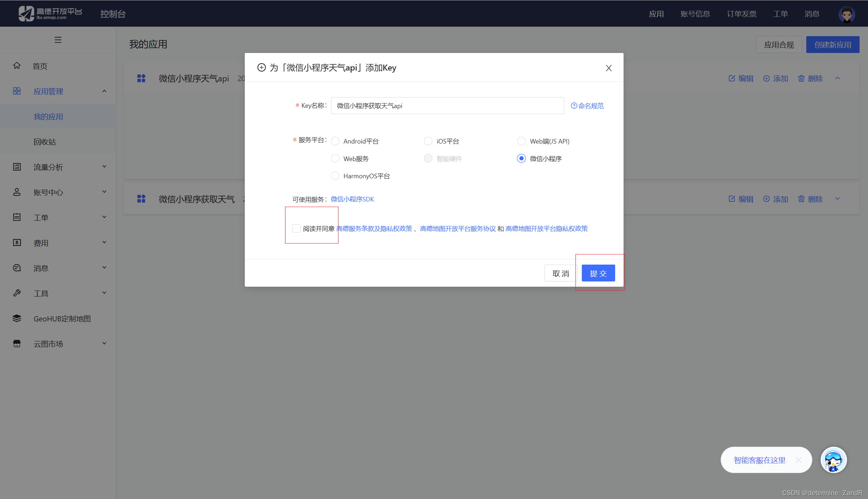Click 添加 for 微信小程序天气api

click(776, 78)
